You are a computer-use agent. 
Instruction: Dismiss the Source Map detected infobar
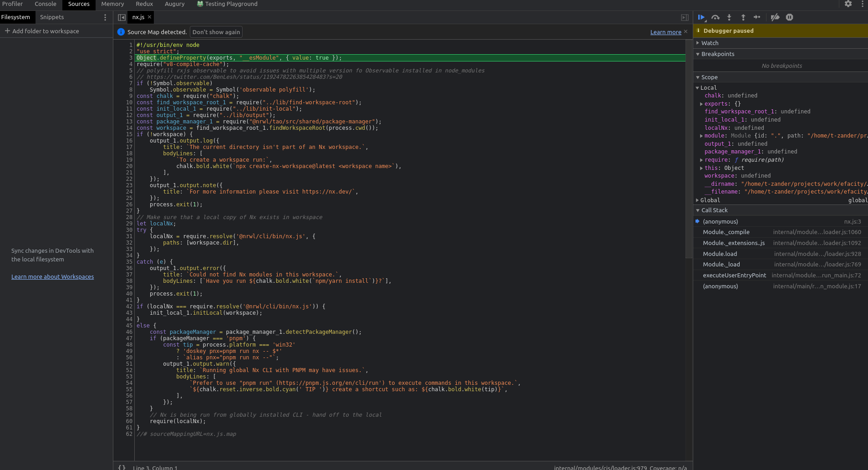[685, 32]
